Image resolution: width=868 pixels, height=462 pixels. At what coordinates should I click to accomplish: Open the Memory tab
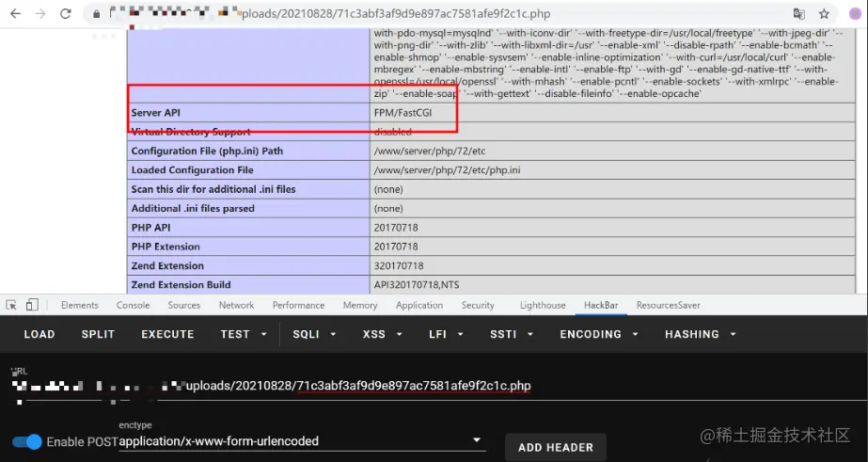360,305
